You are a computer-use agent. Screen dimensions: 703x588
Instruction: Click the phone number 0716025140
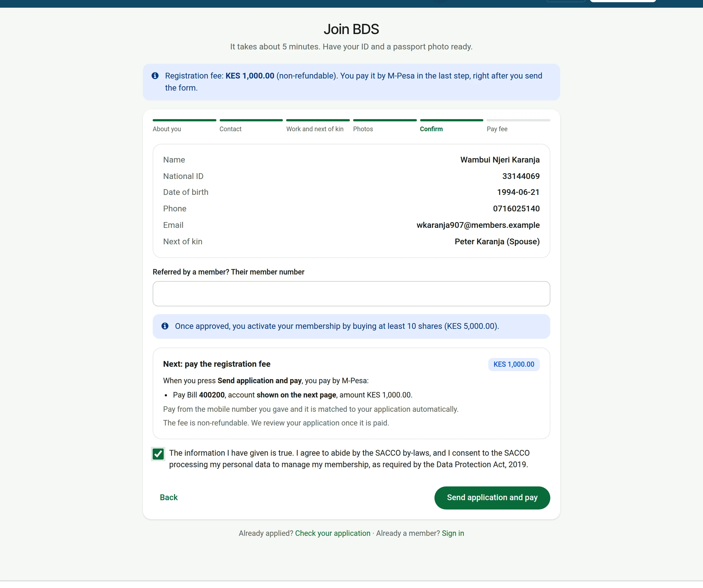(516, 209)
